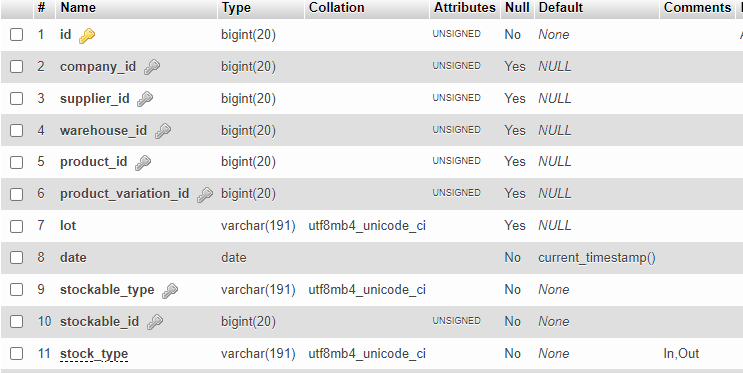Click the current_timestamp() default value
The image size is (743, 373).
597,258
